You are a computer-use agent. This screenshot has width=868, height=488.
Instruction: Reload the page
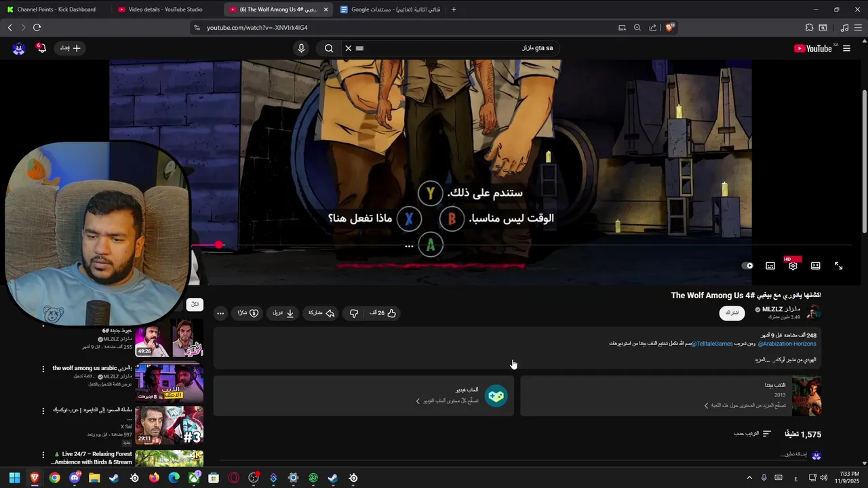coord(37,27)
